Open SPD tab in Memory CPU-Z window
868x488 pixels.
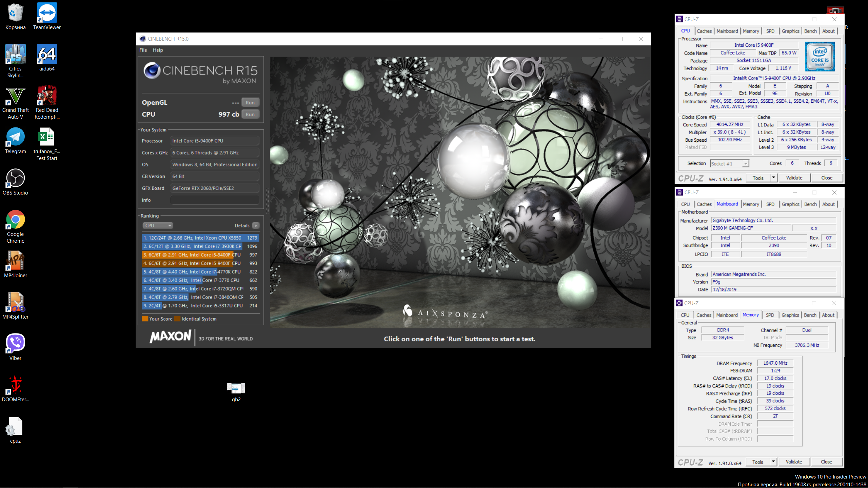(770, 315)
